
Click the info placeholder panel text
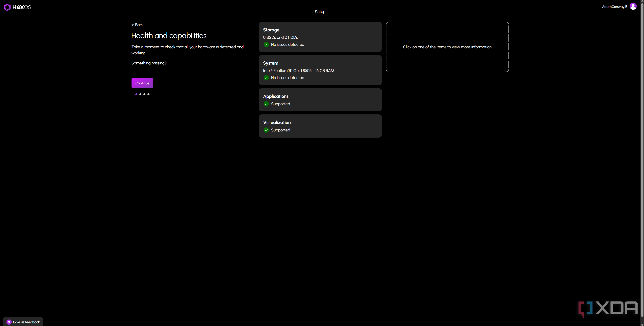pos(447,47)
